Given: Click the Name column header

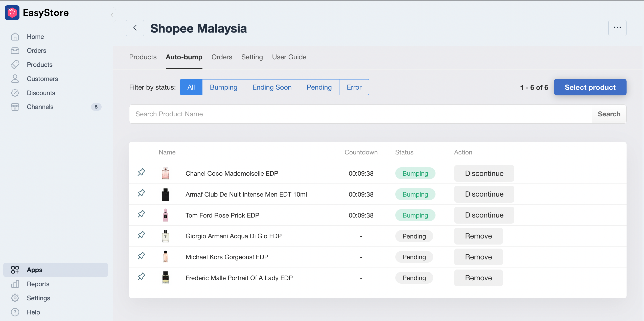Looking at the screenshot, I should (167, 152).
